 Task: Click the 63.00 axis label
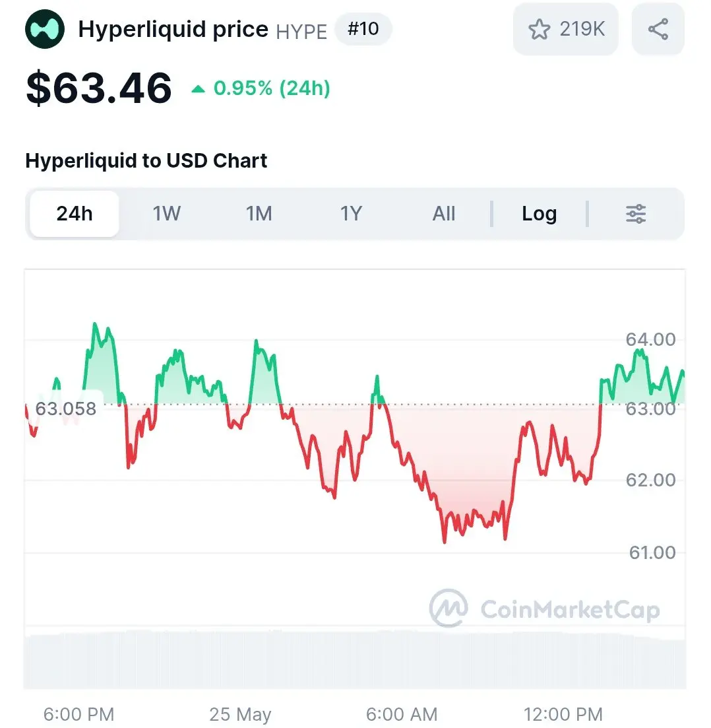(x=651, y=409)
